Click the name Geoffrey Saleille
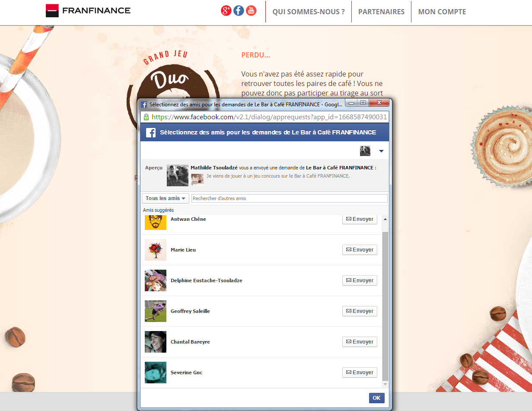This screenshot has height=411, width=532. [x=190, y=311]
